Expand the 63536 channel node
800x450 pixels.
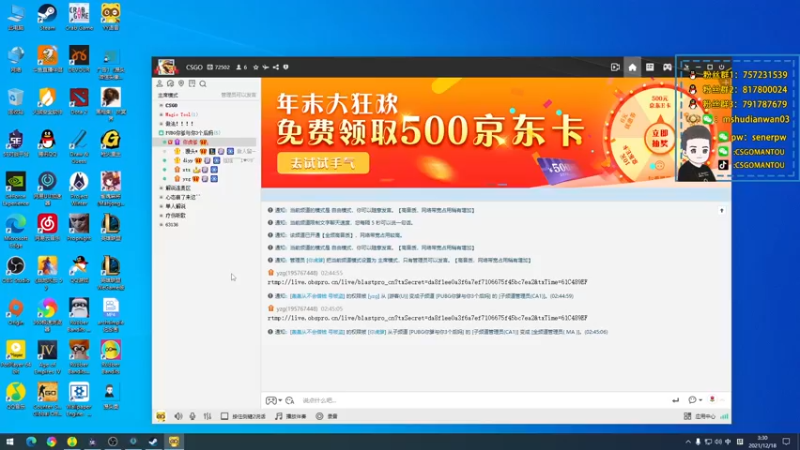pyautogui.click(x=161, y=224)
